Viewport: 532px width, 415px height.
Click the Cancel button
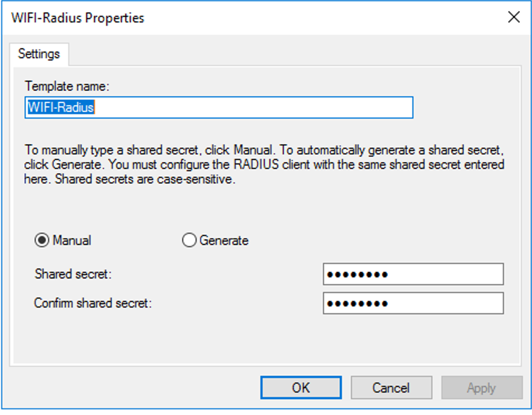pos(391,388)
